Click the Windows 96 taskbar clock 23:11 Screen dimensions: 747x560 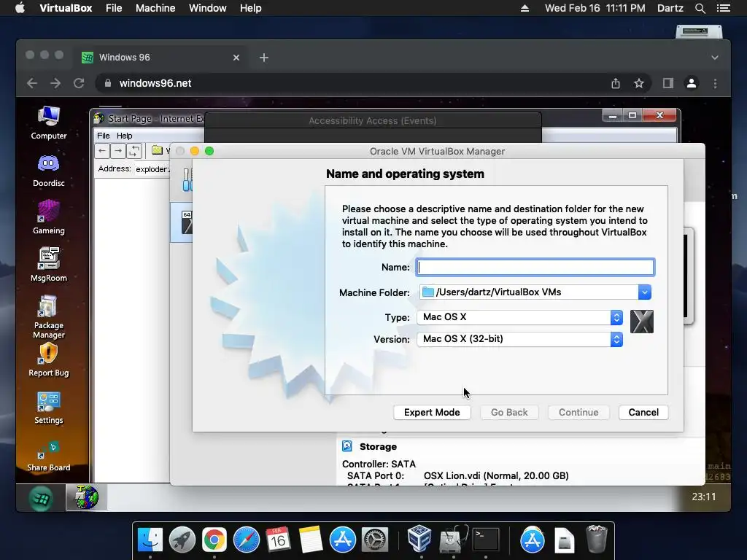pos(704,497)
